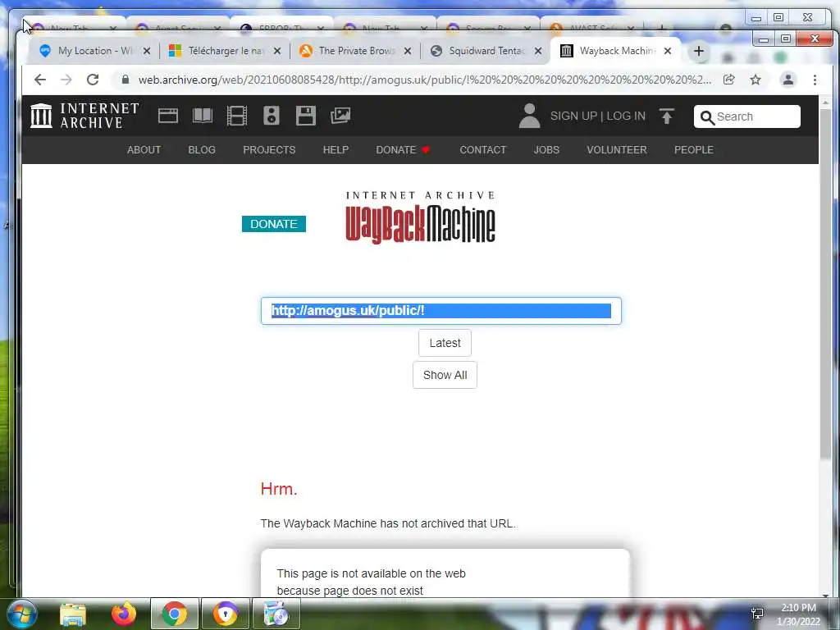Launch Firefox from the taskbar
840x630 pixels.
click(124, 614)
